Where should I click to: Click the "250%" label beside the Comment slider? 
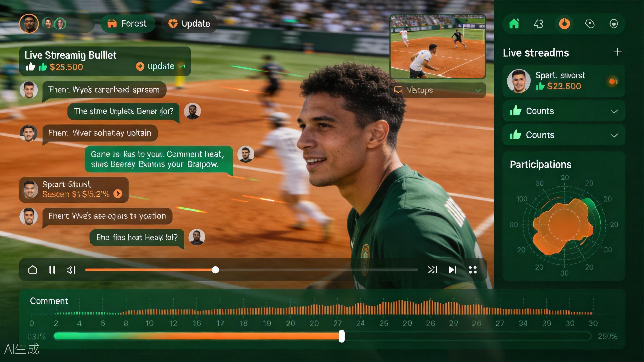pos(608,336)
